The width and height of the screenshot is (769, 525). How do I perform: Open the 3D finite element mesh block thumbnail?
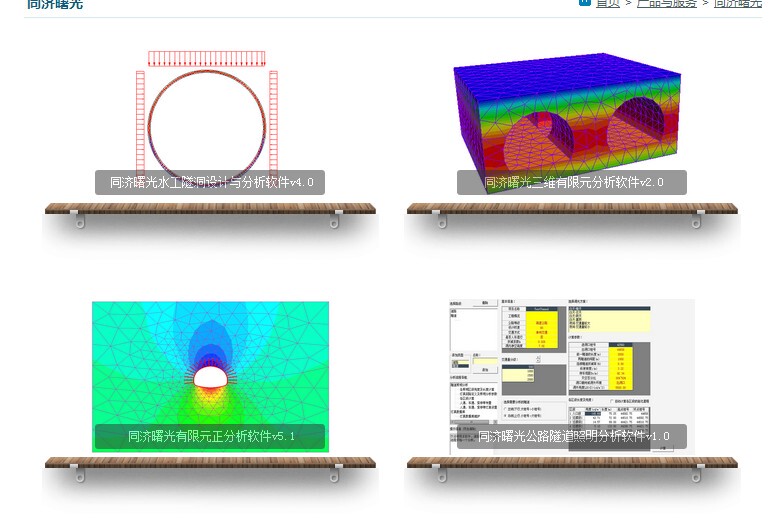pyautogui.click(x=567, y=123)
